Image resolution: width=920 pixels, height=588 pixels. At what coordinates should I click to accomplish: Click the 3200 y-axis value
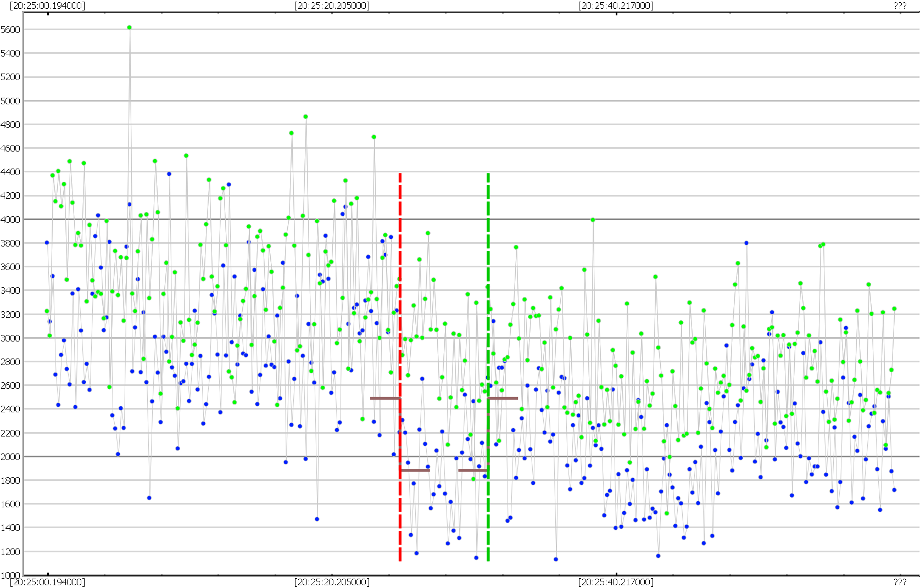pos(10,315)
